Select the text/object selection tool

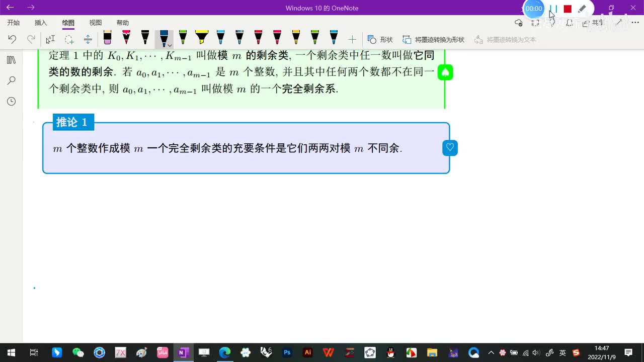pos(50,39)
